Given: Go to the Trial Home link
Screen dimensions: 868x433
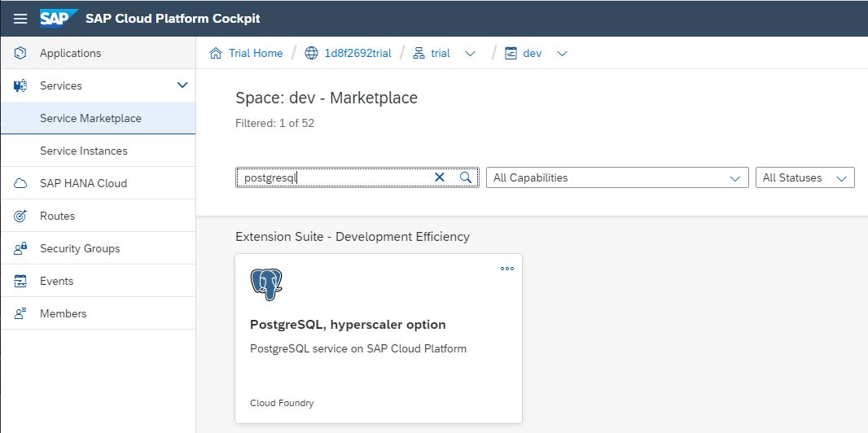Looking at the screenshot, I should click(255, 53).
